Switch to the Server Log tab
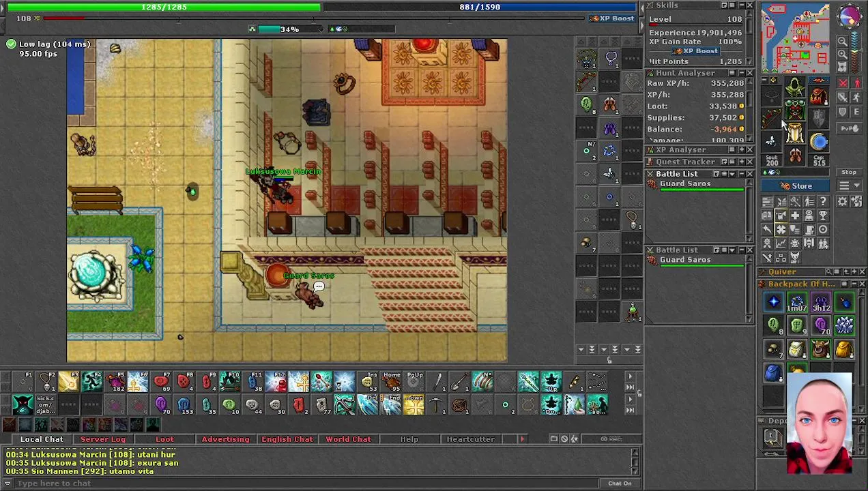 click(103, 439)
